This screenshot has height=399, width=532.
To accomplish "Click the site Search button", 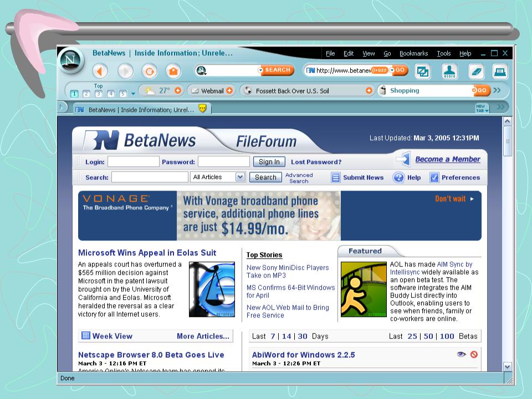I will (x=265, y=177).
